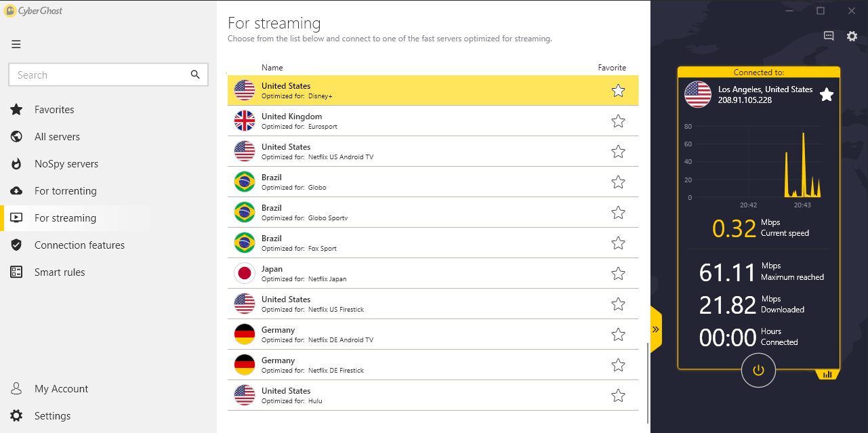Unfavorite connected Los Angeles server star
This screenshot has width=868, height=433.
coord(827,95)
